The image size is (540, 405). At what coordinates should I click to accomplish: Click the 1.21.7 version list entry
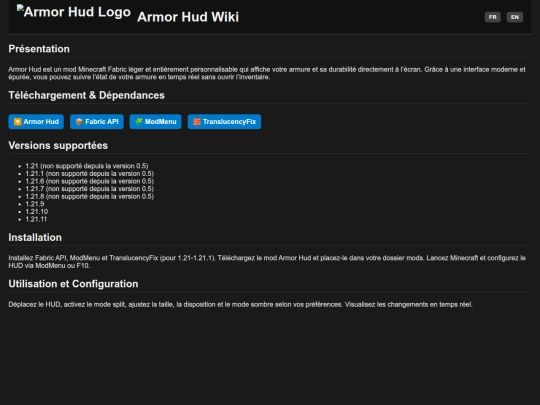90,189
